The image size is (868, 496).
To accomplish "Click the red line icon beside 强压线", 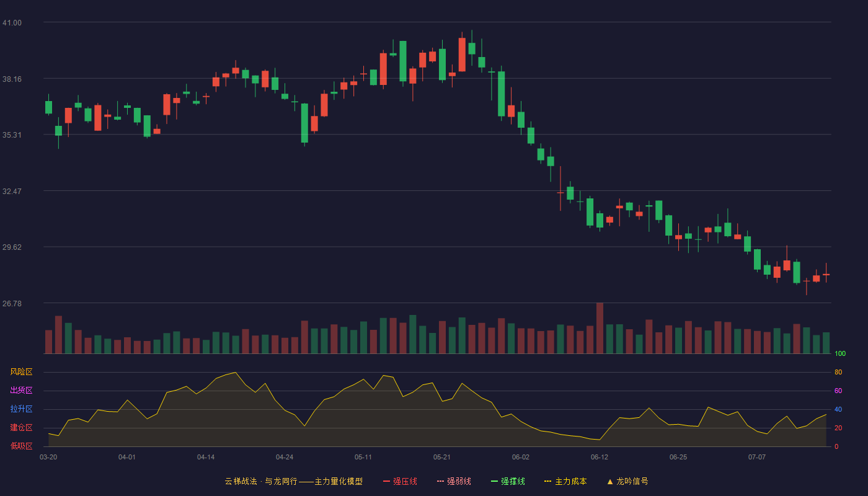I will [386, 481].
